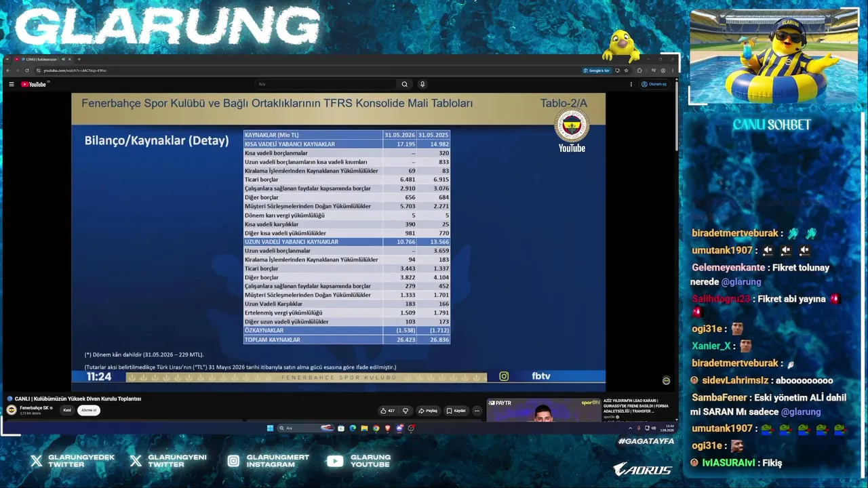Click the Oturum aç sign-in button
Image resolution: width=868 pixels, height=488 pixels.
pos(654,84)
